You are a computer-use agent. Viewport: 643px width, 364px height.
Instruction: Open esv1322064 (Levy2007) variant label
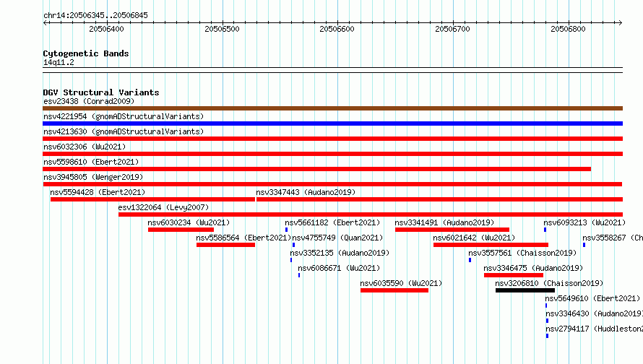[x=163, y=207]
